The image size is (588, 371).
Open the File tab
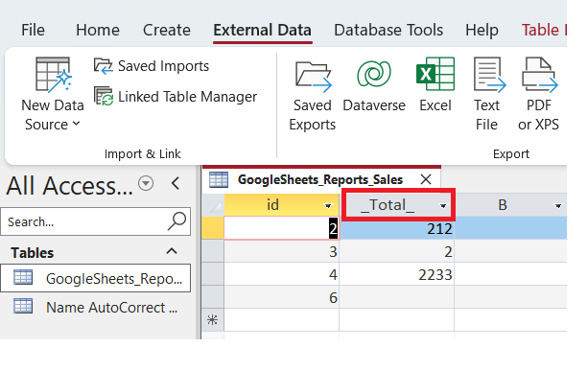[33, 30]
